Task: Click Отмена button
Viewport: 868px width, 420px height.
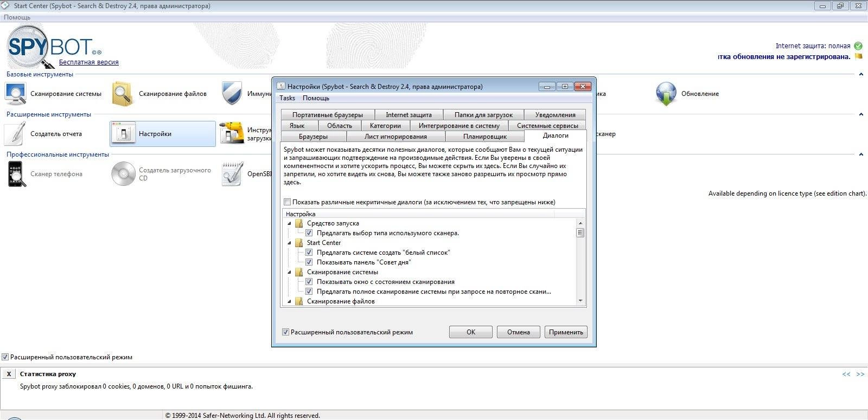Action: coord(519,332)
